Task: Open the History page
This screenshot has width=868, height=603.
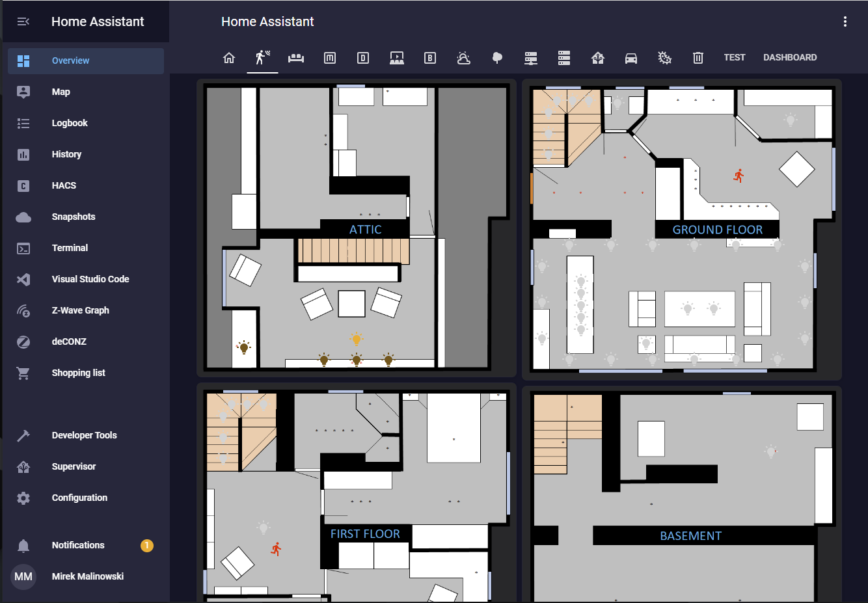Action: (86, 154)
